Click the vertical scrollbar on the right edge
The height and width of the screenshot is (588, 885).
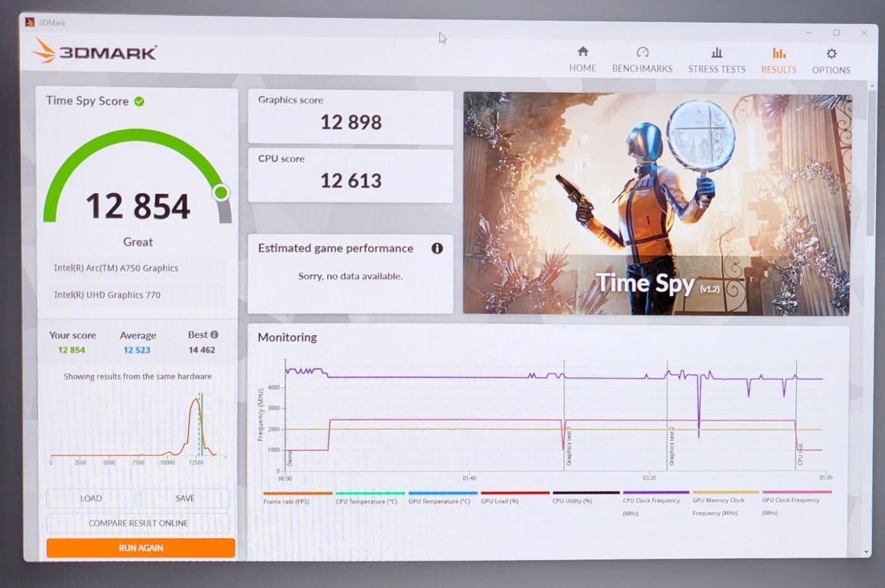click(872, 163)
